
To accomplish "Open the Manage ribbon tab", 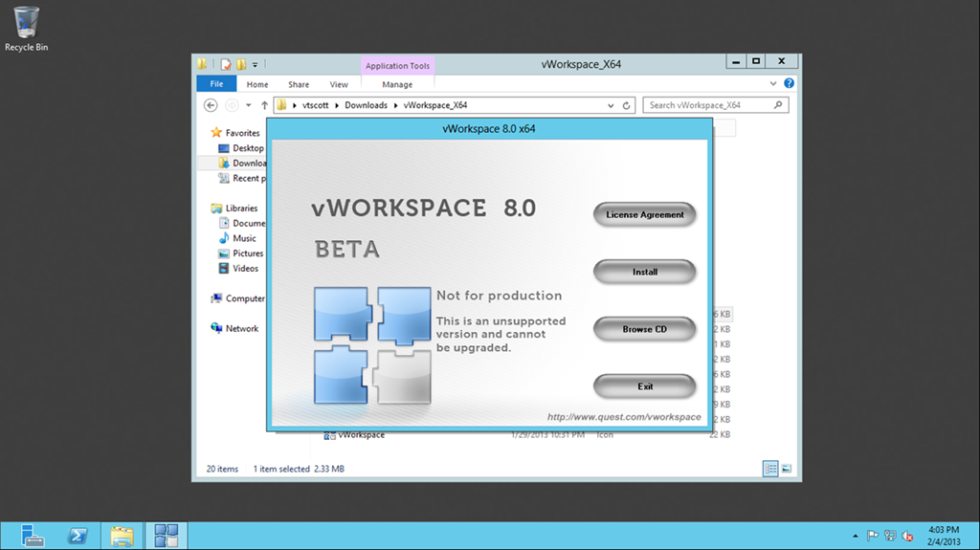I will tap(397, 84).
